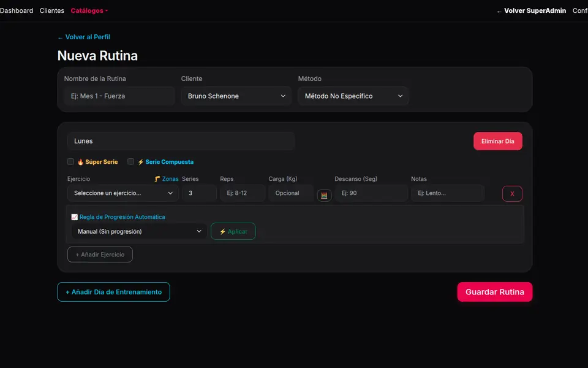This screenshot has width=588, height=368.
Task: Click the day name field showing Lunes
Action: coord(181,141)
